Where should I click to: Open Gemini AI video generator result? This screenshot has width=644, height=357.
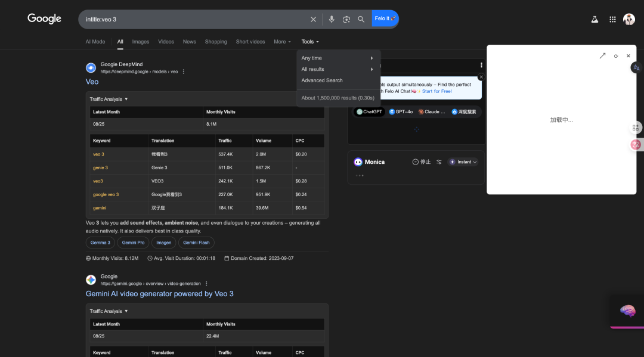coord(159,294)
